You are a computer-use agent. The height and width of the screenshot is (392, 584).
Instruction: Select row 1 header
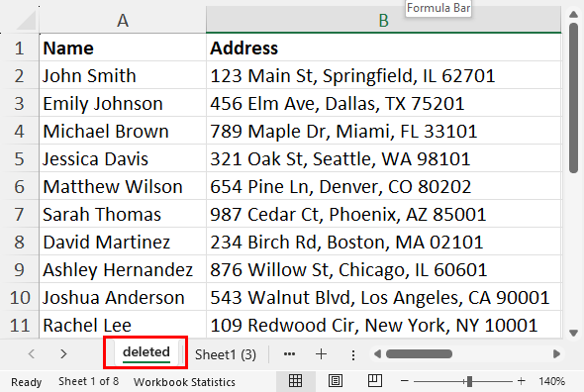click(x=20, y=48)
